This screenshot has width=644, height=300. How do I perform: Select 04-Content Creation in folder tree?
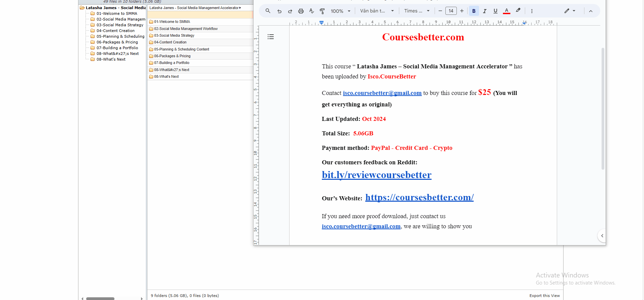(x=115, y=31)
